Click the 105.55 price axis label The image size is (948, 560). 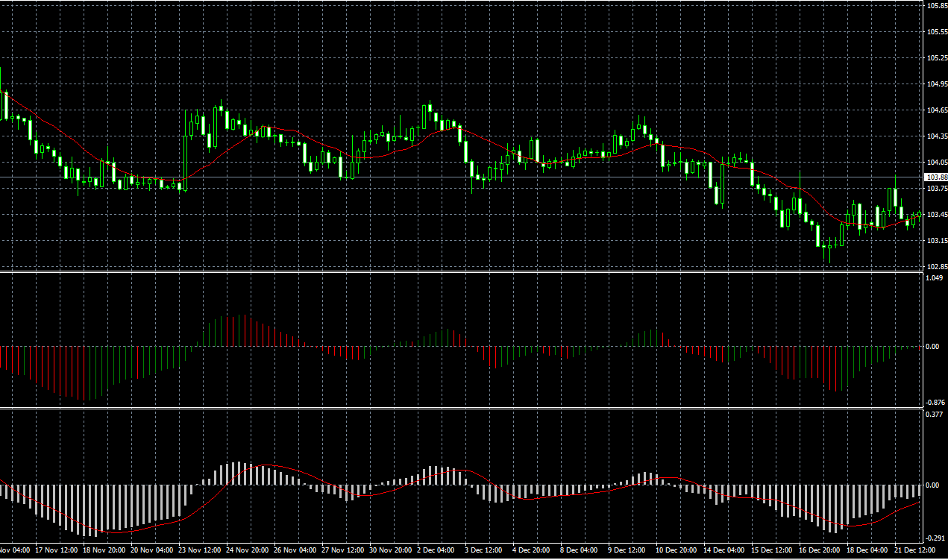pyautogui.click(x=937, y=32)
